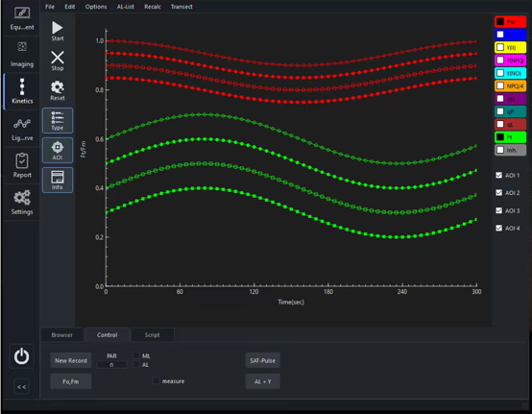Click the Time(sec) axis label

point(291,302)
